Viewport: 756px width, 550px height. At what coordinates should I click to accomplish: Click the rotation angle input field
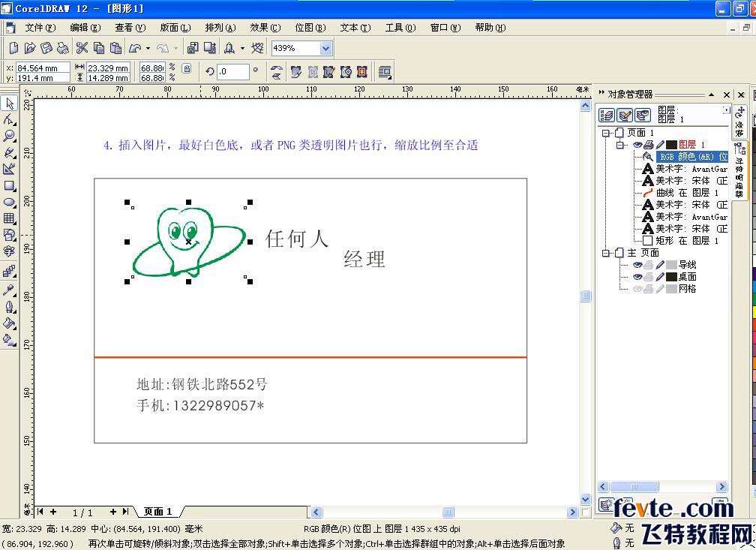coord(232,71)
